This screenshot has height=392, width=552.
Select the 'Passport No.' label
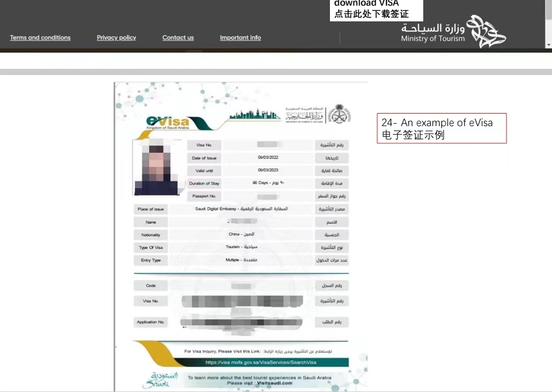coord(204,196)
